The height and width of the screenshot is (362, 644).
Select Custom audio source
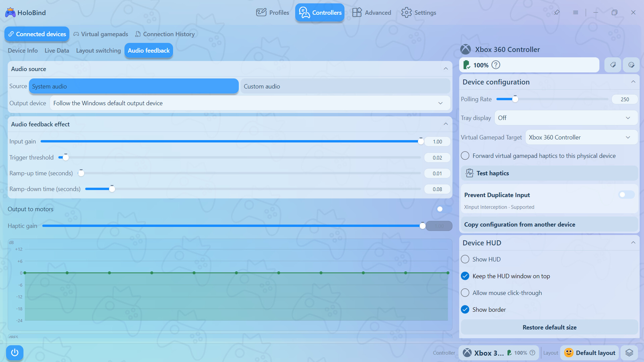tap(345, 86)
